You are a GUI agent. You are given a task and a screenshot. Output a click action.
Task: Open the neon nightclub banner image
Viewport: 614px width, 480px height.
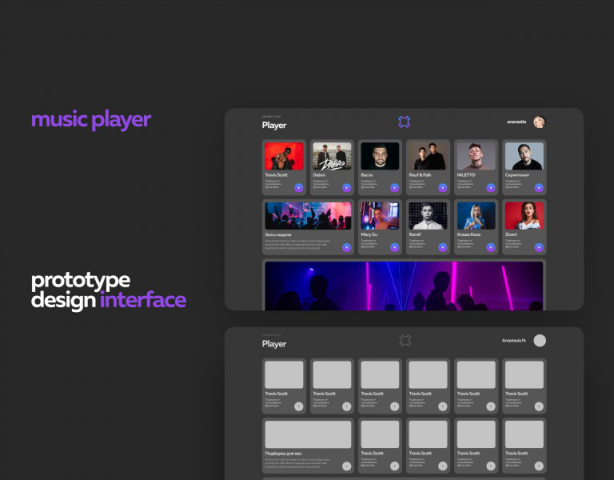[x=404, y=286]
